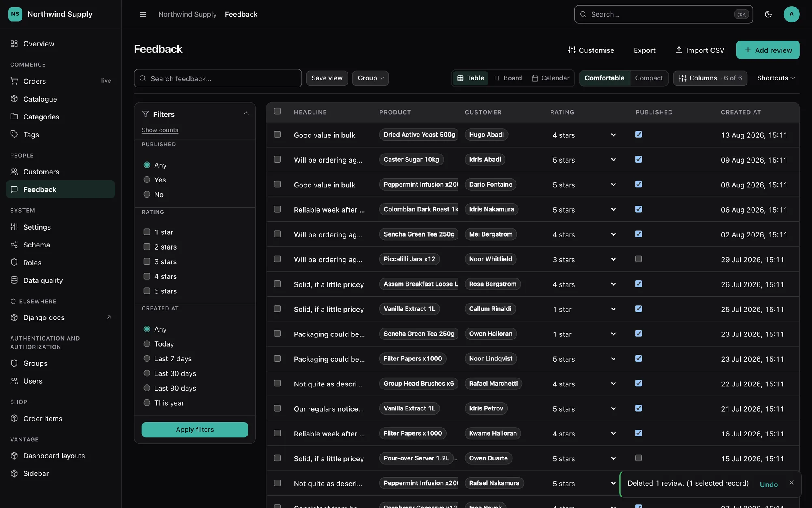The width and height of the screenshot is (812, 508).
Task: Focus the Search feedback input
Action: tap(218, 78)
